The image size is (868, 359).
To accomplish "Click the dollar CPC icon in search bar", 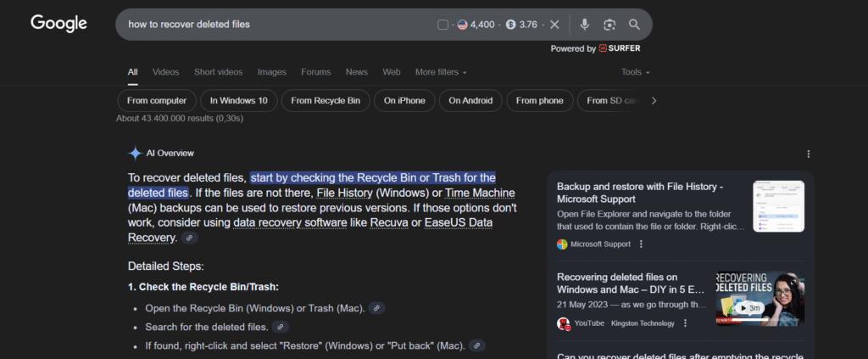I will tap(511, 25).
